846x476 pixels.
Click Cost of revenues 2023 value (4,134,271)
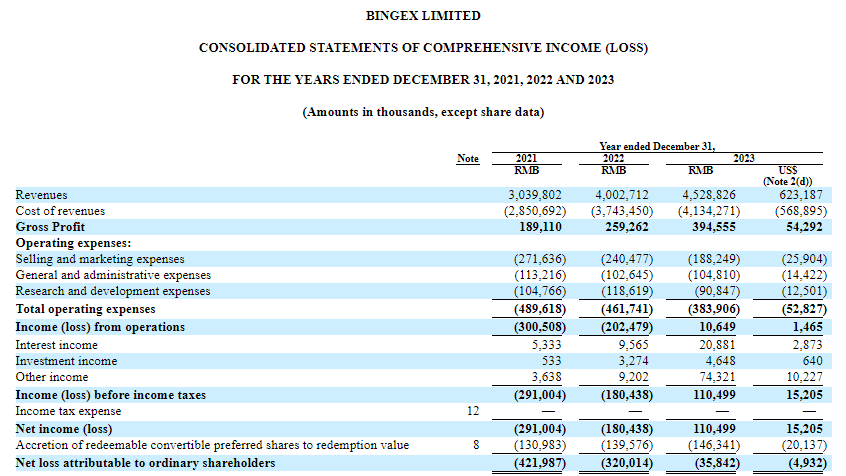[x=708, y=211]
